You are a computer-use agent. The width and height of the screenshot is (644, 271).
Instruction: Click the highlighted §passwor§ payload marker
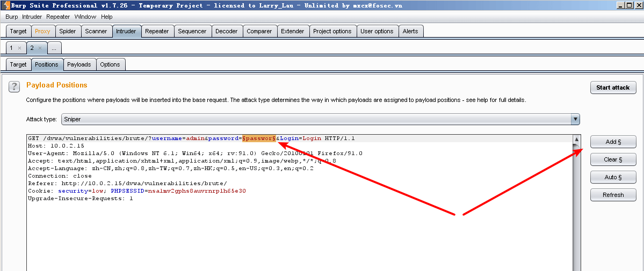[x=259, y=138]
